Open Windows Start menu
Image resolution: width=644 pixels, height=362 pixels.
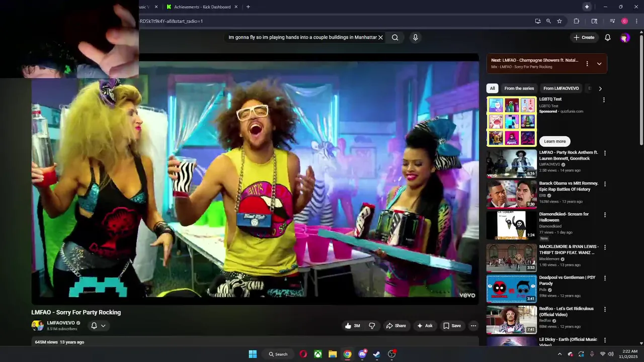tap(253, 354)
